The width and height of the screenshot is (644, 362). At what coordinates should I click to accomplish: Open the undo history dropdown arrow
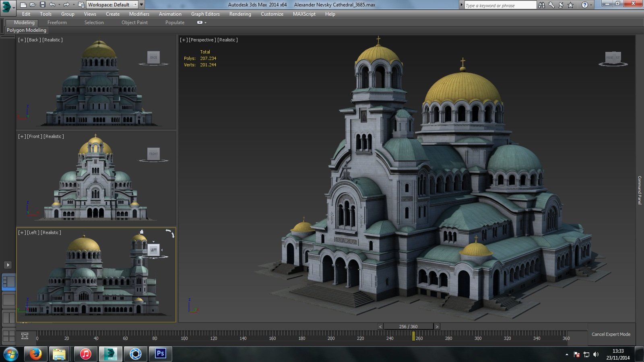point(59,5)
